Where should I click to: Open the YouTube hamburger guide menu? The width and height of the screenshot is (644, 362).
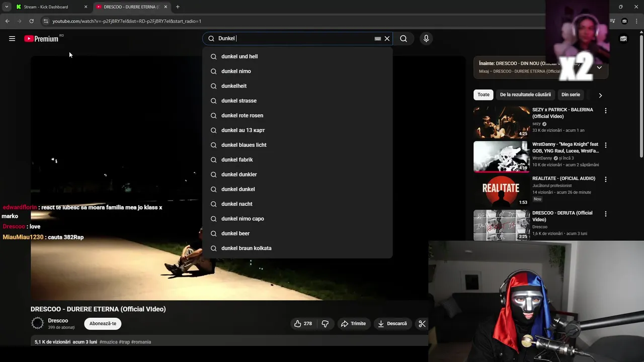point(12,39)
